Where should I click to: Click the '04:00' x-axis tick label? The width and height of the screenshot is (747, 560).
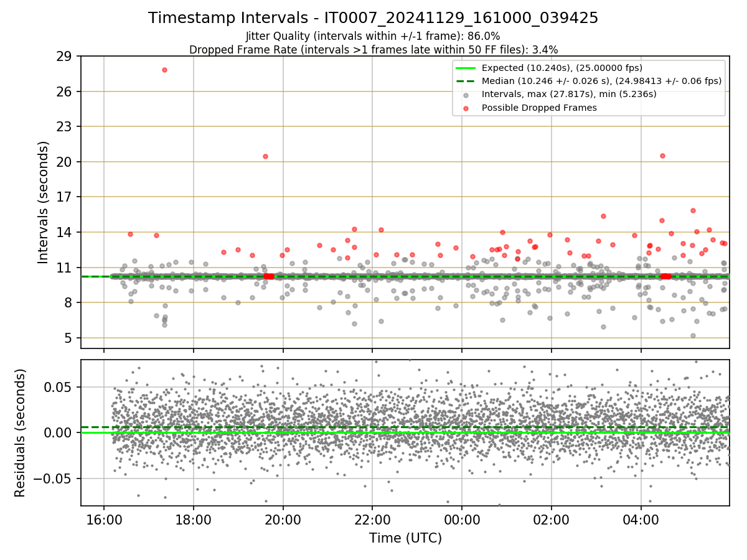(641, 520)
